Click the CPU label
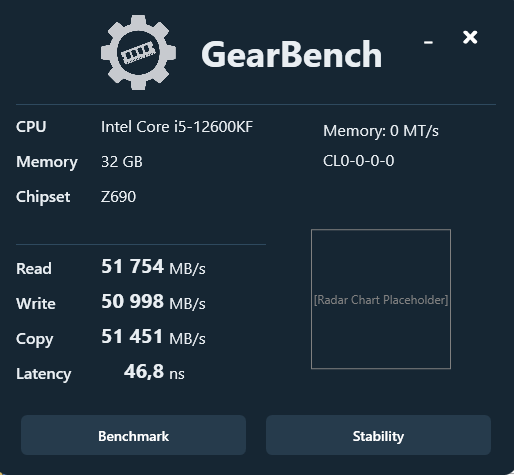Image resolution: width=514 pixels, height=475 pixels. [31, 127]
